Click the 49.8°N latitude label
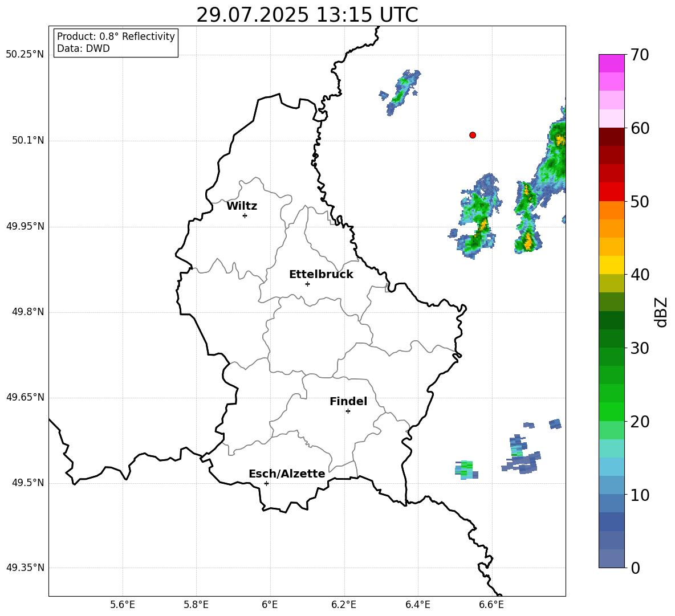The image size is (675, 616). coord(28,312)
